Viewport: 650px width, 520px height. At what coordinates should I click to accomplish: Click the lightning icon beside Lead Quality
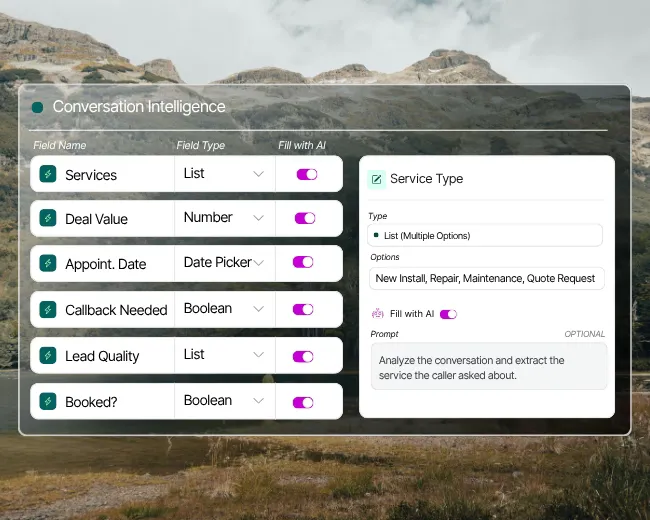[x=48, y=355]
